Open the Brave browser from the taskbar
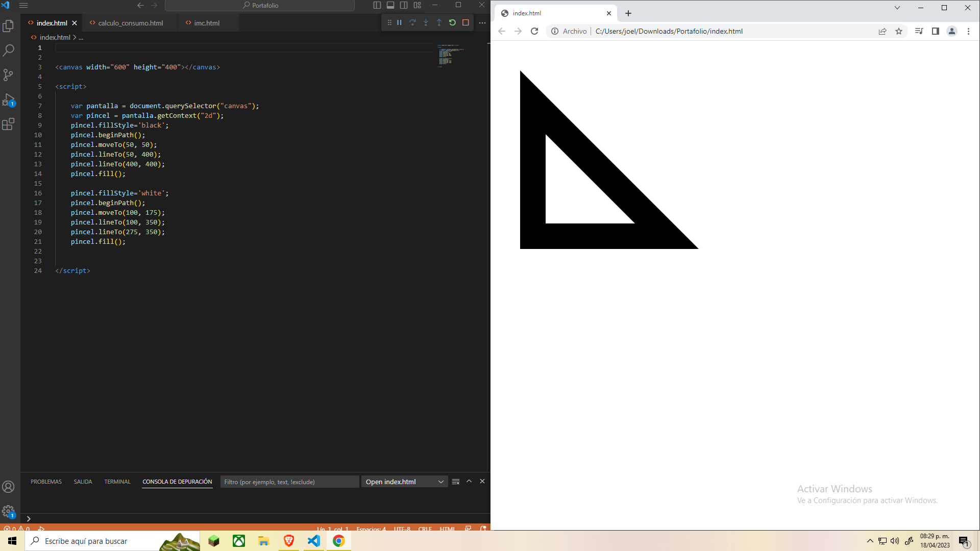The width and height of the screenshot is (980, 551). 289,541
